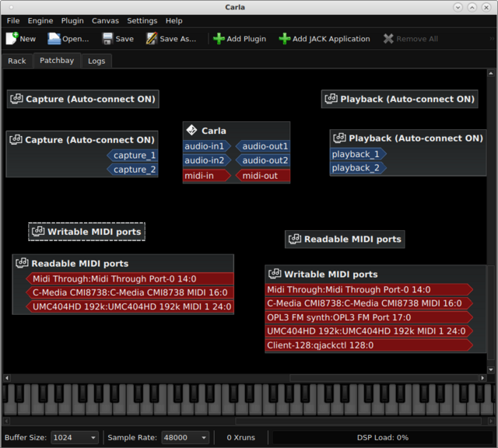498x448 pixels.
Task: Open the Help menu
Action: point(174,21)
